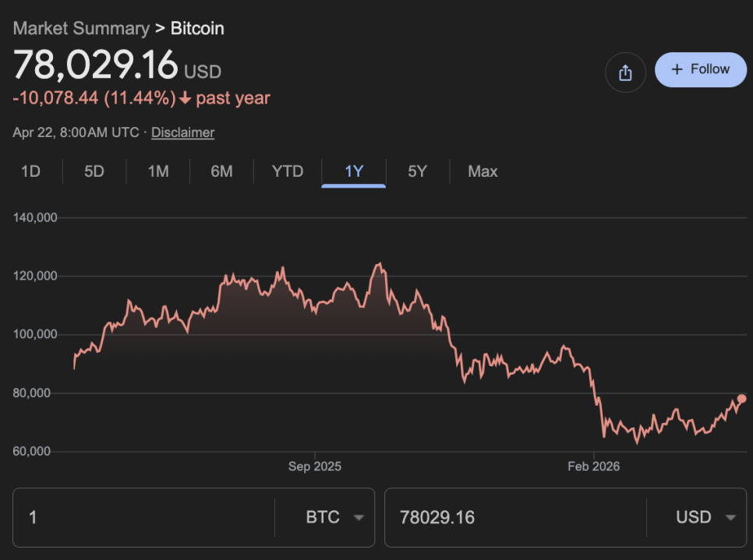
Task: Click the BTC amount input field
Action: (x=144, y=518)
